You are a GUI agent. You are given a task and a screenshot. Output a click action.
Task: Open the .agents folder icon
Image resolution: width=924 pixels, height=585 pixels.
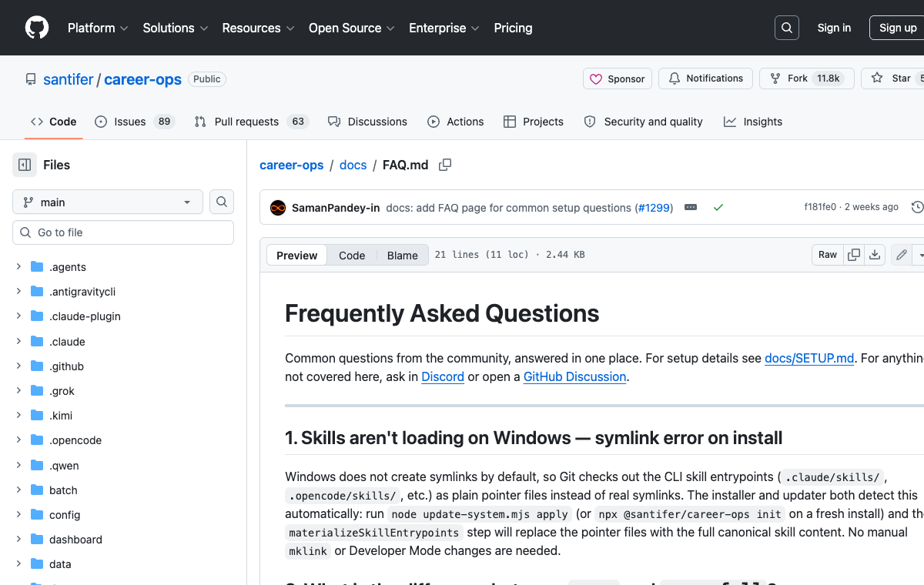point(37,267)
